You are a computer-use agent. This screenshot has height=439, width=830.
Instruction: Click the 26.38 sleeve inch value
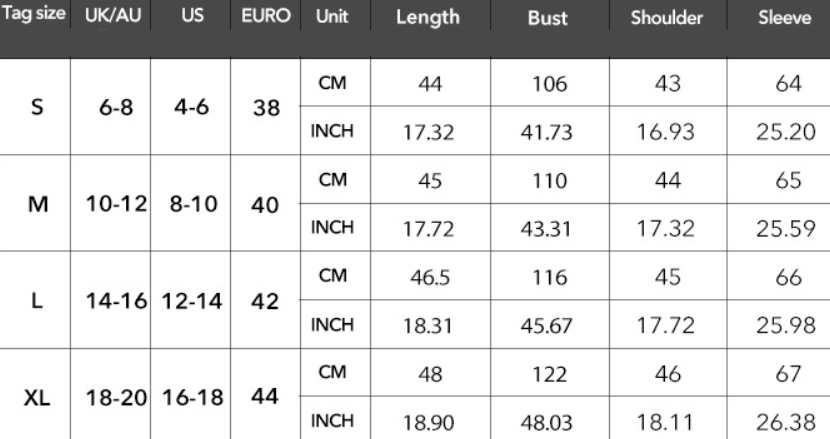(783, 422)
